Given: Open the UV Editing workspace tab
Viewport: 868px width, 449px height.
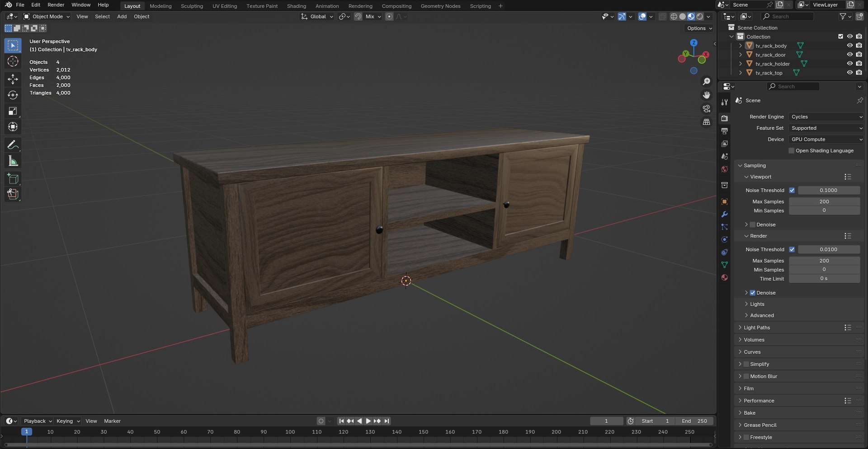Looking at the screenshot, I should click(225, 6).
